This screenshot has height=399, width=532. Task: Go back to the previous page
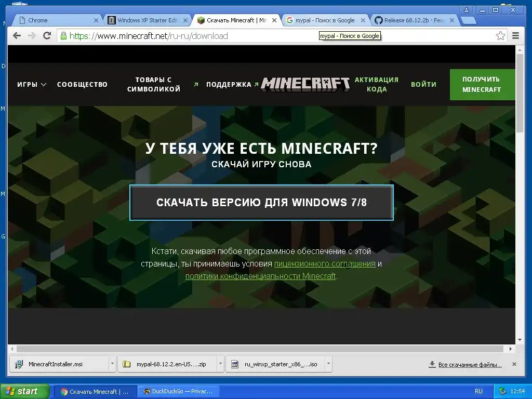(17, 36)
